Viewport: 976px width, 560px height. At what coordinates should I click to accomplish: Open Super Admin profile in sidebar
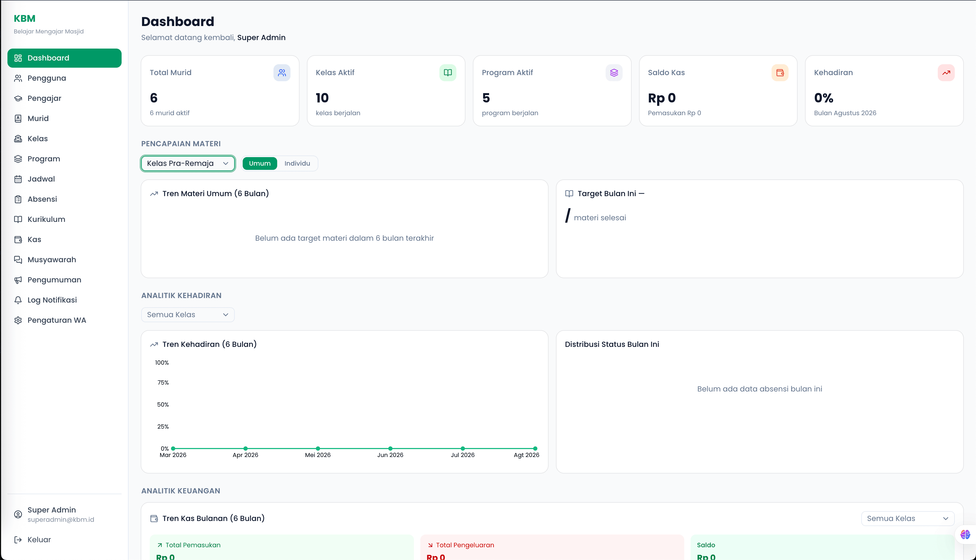coord(64,514)
